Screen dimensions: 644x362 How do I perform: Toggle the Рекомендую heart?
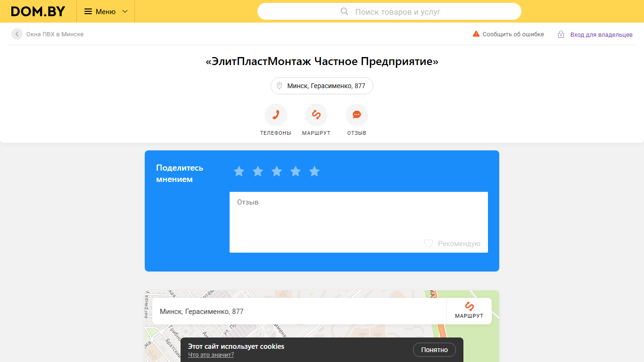[429, 243]
